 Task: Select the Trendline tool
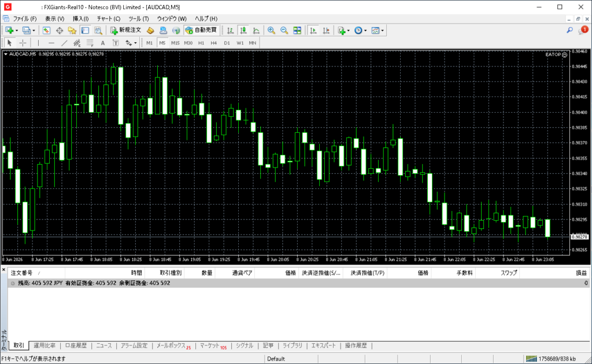pos(64,43)
